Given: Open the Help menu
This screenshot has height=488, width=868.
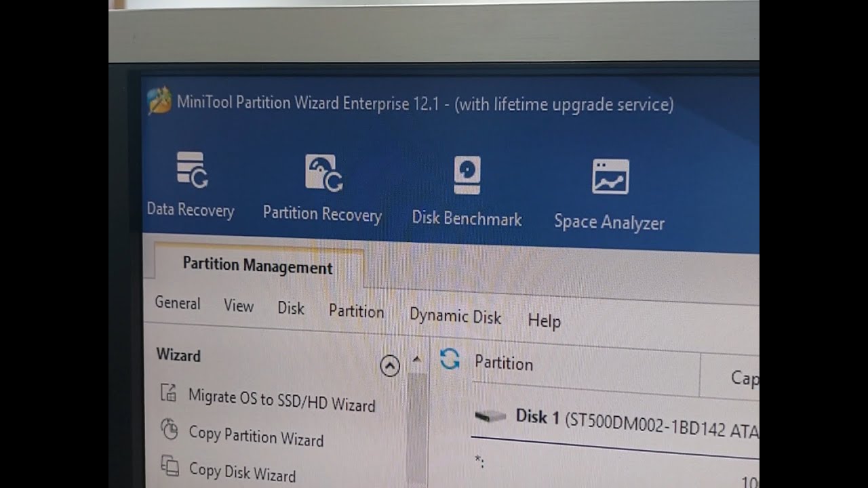Looking at the screenshot, I should point(545,321).
